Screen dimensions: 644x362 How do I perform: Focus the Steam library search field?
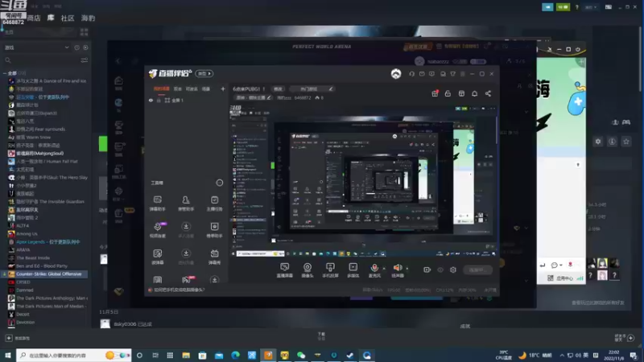pos(41,60)
